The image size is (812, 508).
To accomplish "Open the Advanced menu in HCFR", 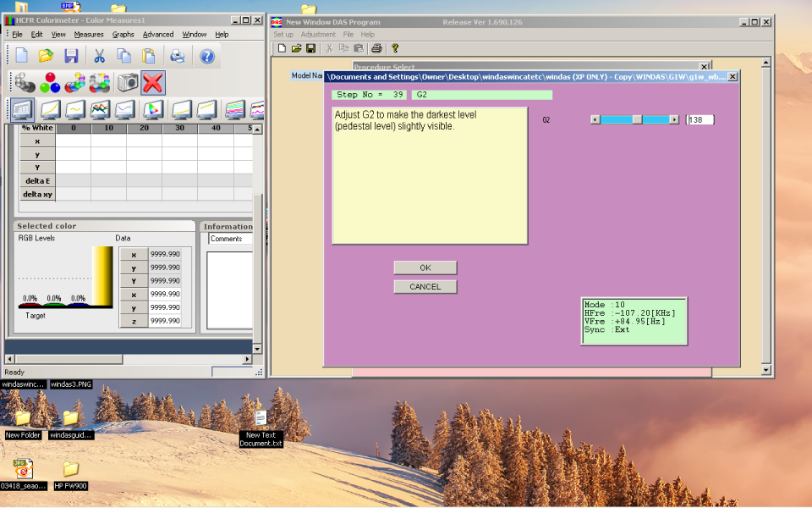I will coord(157,35).
